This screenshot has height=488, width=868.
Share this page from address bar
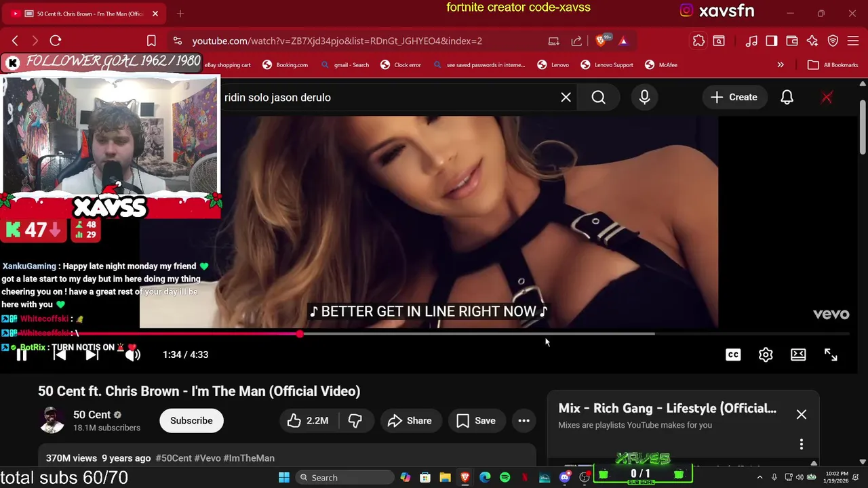click(x=576, y=41)
